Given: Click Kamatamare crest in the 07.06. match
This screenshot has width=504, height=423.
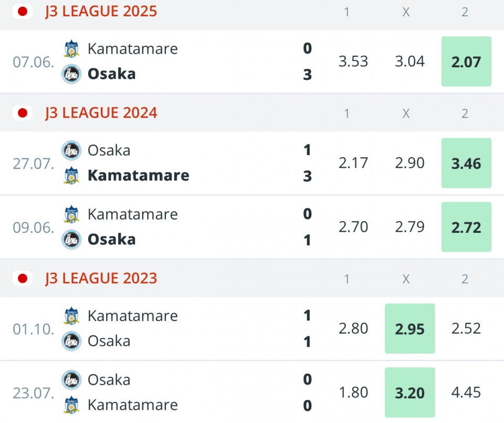Looking at the screenshot, I should [71, 48].
